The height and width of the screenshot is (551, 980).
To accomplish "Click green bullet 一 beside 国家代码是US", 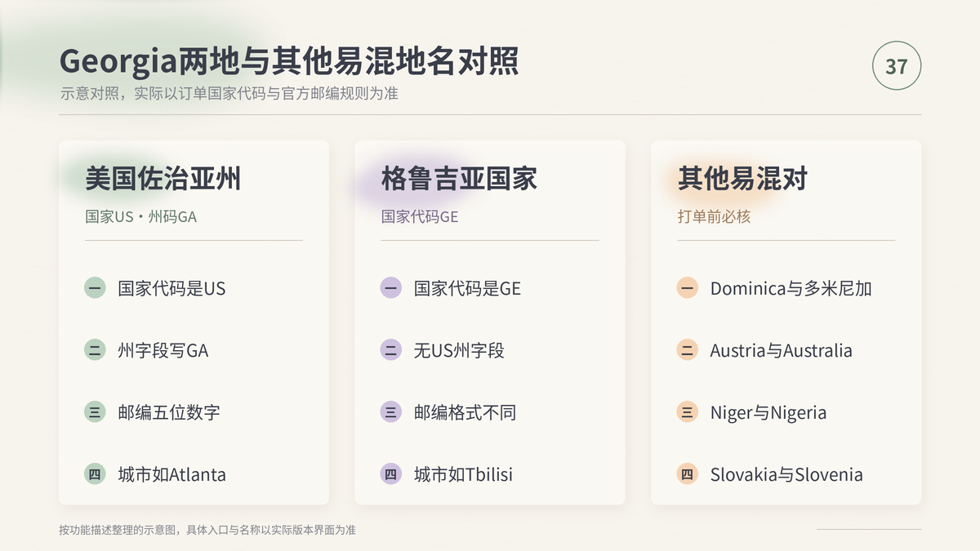I will pos(95,288).
